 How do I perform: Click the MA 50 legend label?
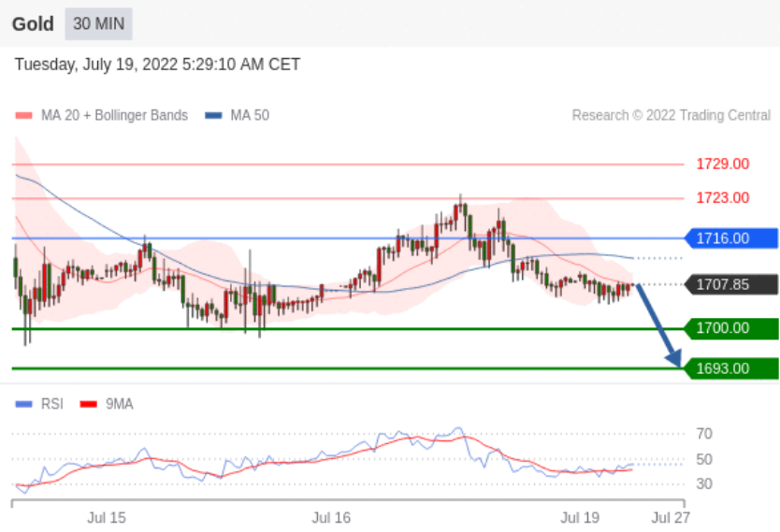[250, 115]
